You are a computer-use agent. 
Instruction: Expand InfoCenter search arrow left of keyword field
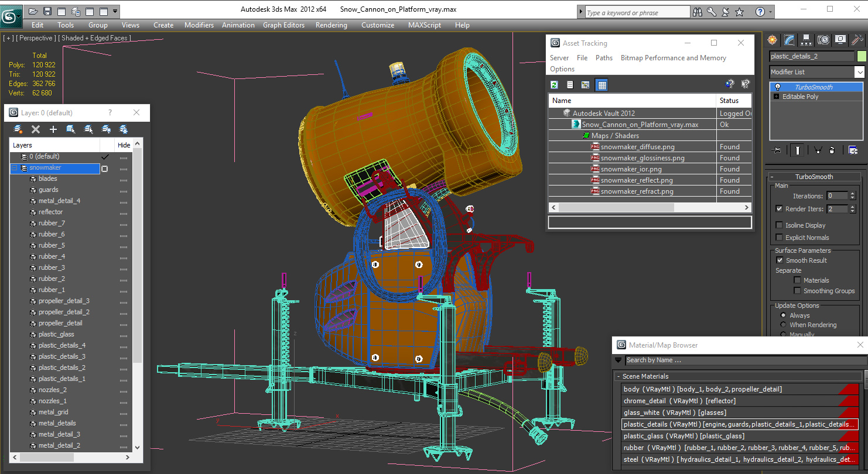click(580, 12)
